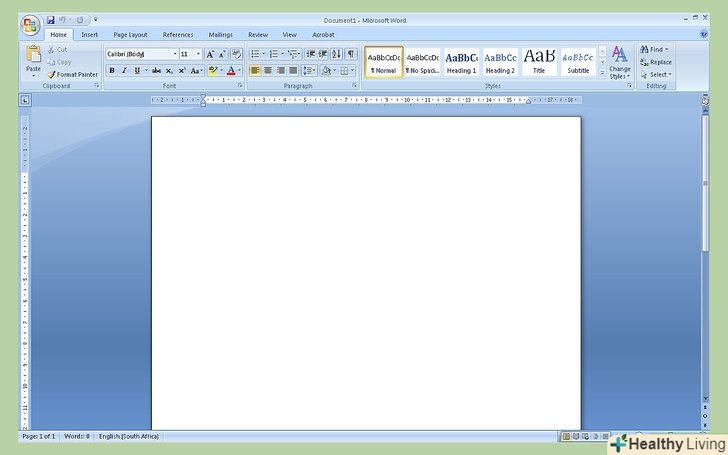
Task: Click the Replace button
Action: [x=656, y=62]
